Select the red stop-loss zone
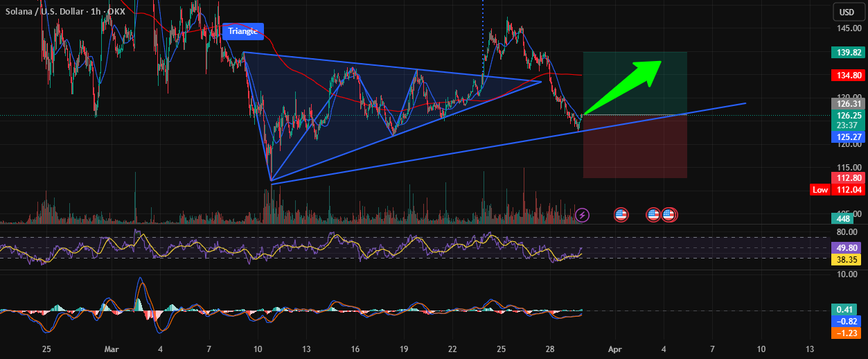The height and width of the screenshot is (359, 868). coord(635,147)
